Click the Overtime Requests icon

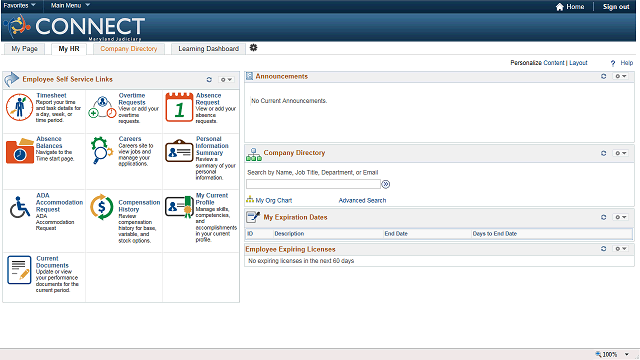(x=102, y=107)
